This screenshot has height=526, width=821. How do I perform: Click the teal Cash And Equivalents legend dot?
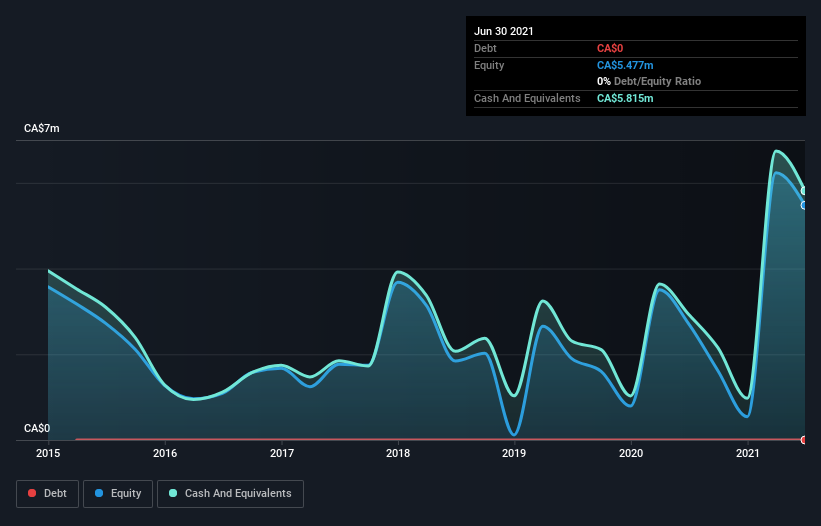pyautogui.click(x=173, y=493)
